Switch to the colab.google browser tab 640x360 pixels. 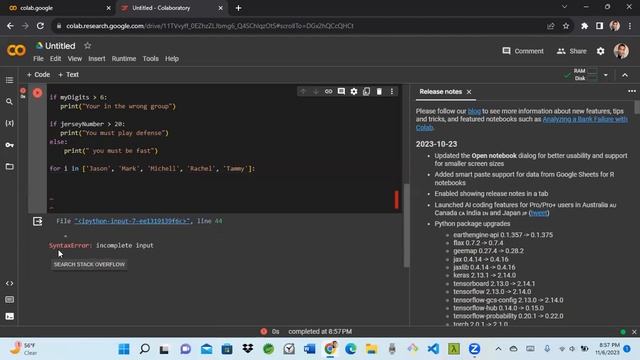tap(57, 8)
